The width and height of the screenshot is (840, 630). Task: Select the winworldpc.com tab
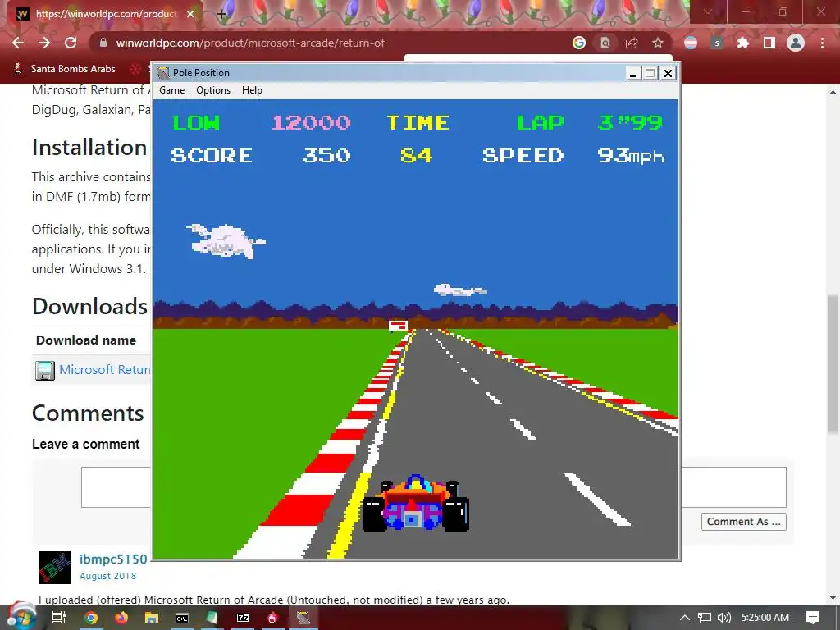click(106, 14)
